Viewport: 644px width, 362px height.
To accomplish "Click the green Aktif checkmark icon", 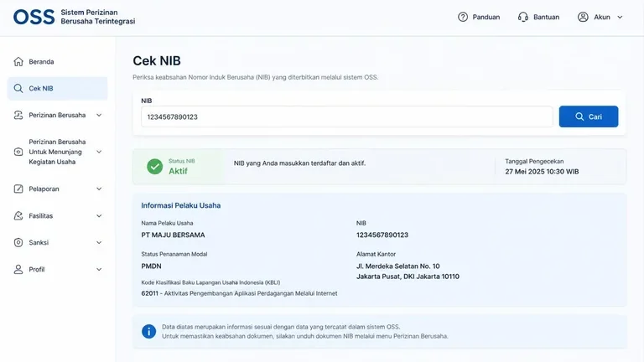I will coord(155,167).
